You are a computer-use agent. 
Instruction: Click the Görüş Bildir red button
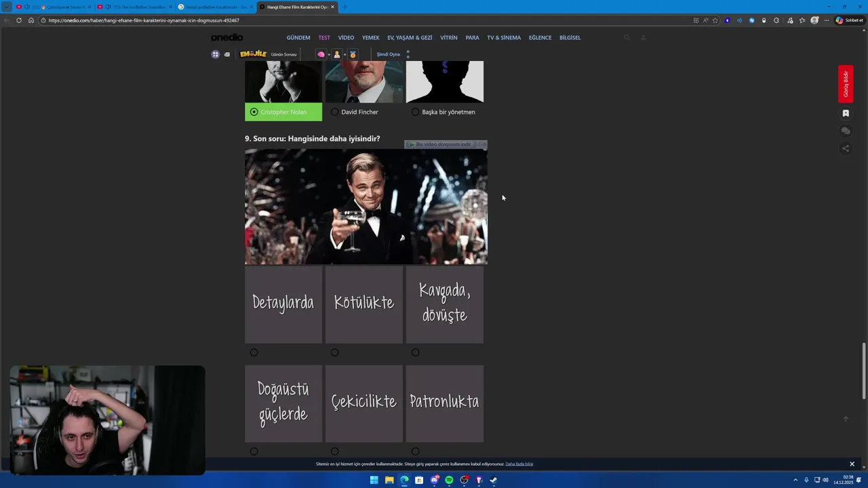coord(846,83)
